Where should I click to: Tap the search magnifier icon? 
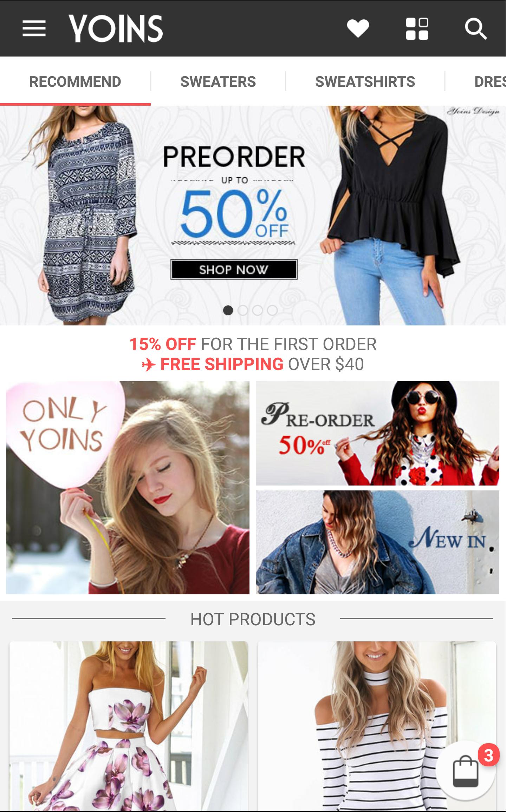click(x=476, y=29)
